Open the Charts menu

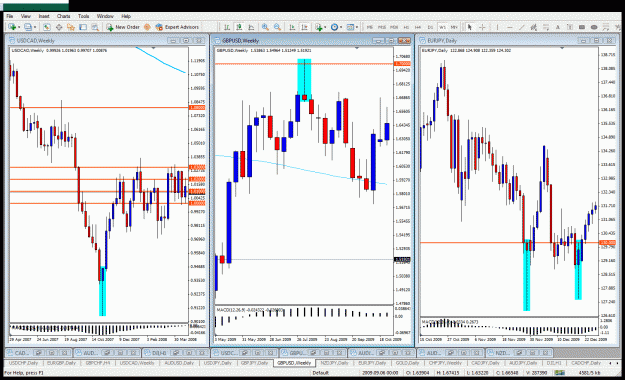(63, 16)
